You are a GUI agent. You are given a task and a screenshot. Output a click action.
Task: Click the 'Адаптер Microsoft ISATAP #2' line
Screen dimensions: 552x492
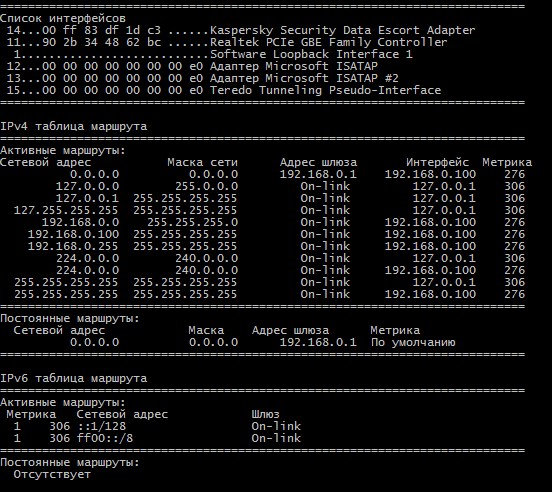[202, 78]
